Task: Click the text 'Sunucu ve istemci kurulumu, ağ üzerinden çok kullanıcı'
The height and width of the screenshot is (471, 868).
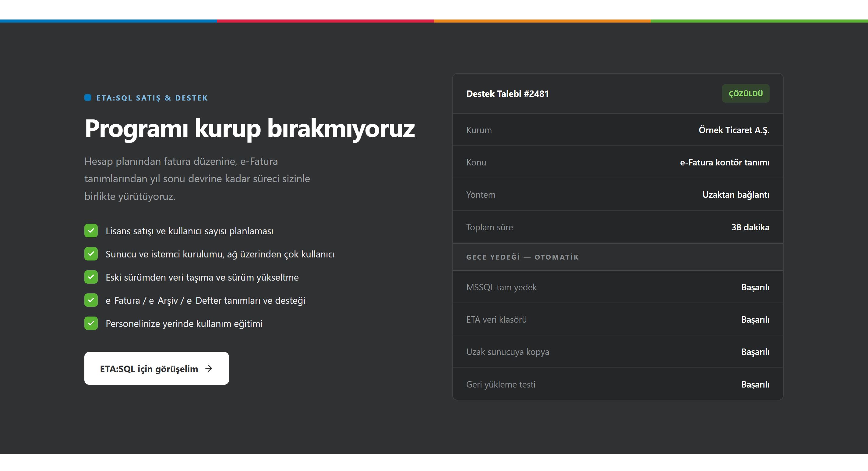Action: click(x=220, y=254)
